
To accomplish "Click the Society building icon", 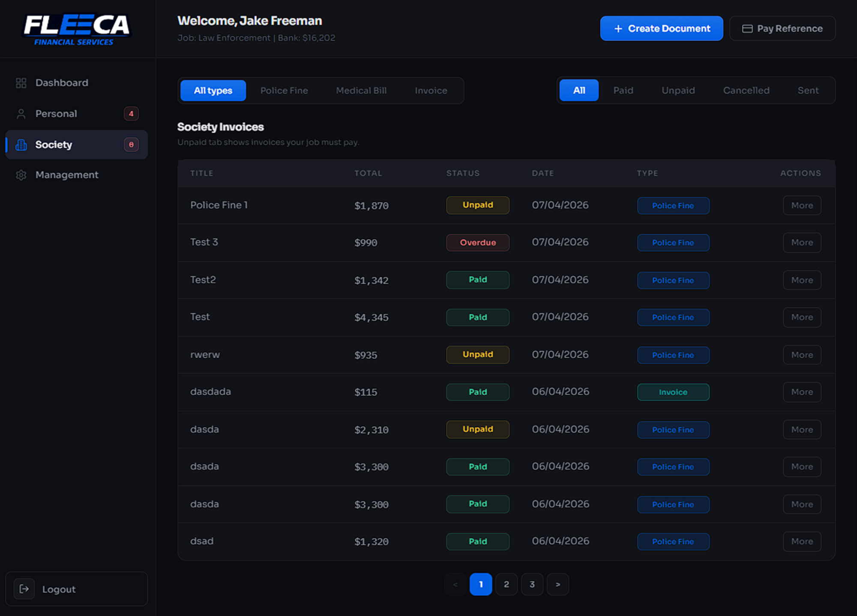I will (x=21, y=145).
